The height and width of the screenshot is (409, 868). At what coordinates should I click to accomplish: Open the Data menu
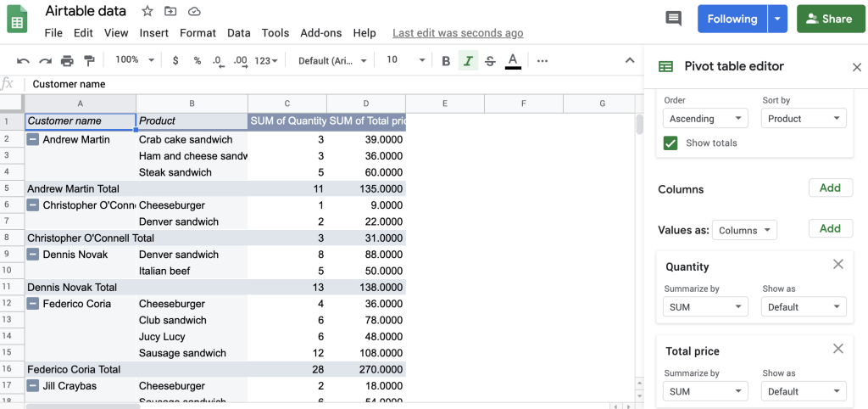click(x=238, y=33)
